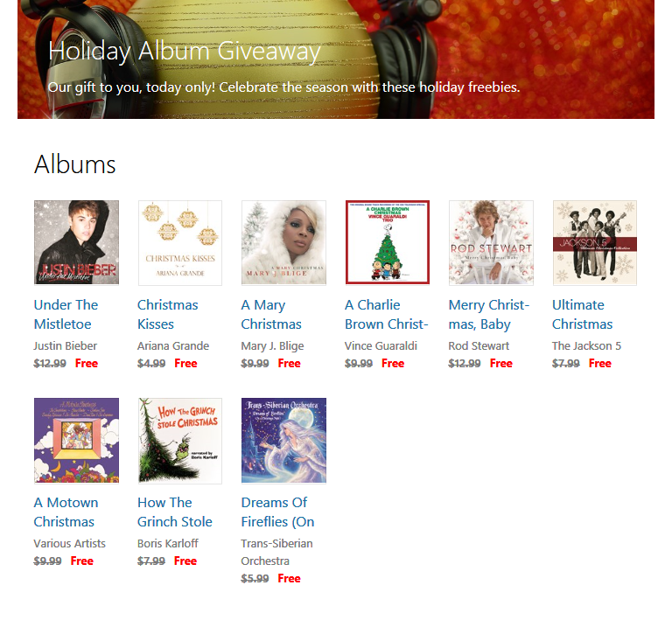
Task: Select the Rod Stewart album cover
Action: point(491,243)
